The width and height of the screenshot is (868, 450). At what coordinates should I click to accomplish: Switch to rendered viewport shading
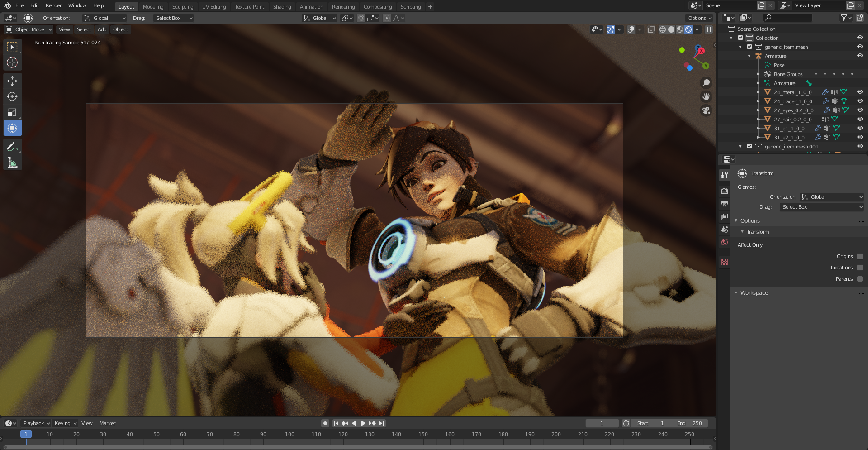[x=688, y=29]
